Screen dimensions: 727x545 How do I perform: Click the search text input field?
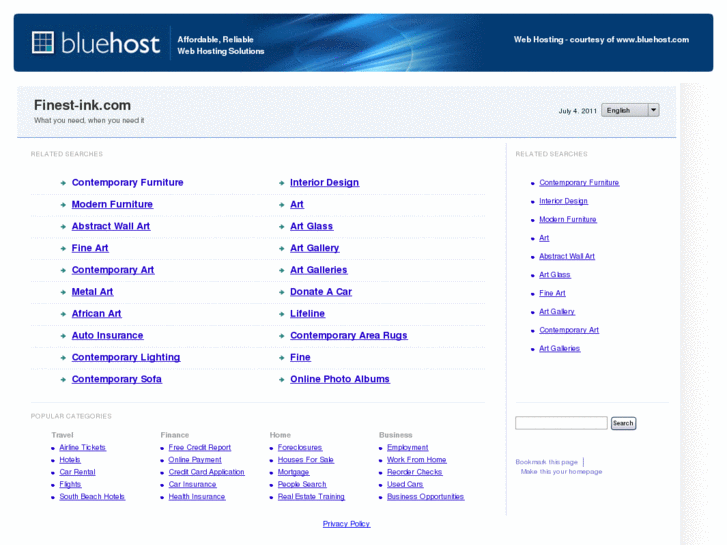561,423
